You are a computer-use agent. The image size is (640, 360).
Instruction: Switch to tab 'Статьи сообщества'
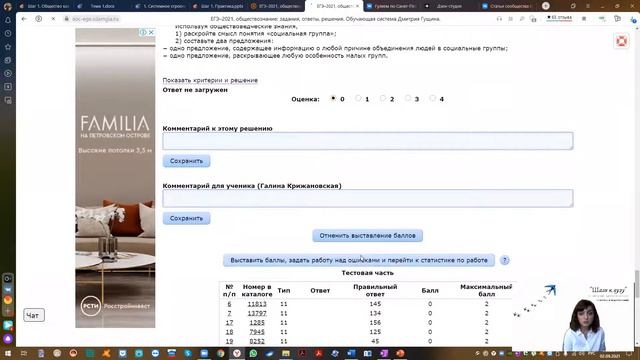point(507,6)
